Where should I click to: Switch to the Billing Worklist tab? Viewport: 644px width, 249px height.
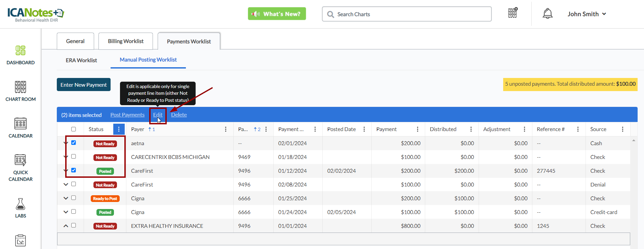click(126, 41)
